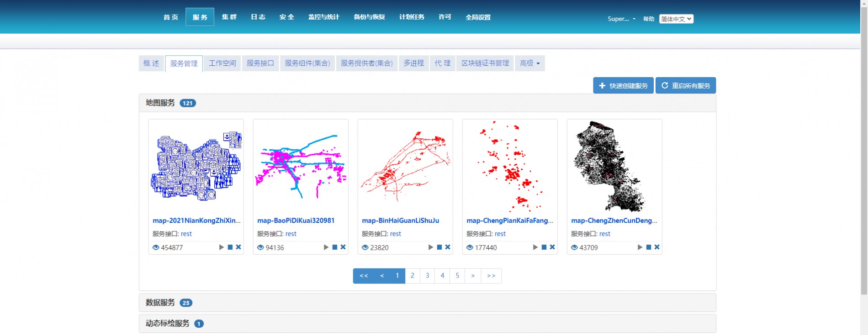Open the 备份与恢复 menu
Screen dimensions: 868x335
click(370, 17)
